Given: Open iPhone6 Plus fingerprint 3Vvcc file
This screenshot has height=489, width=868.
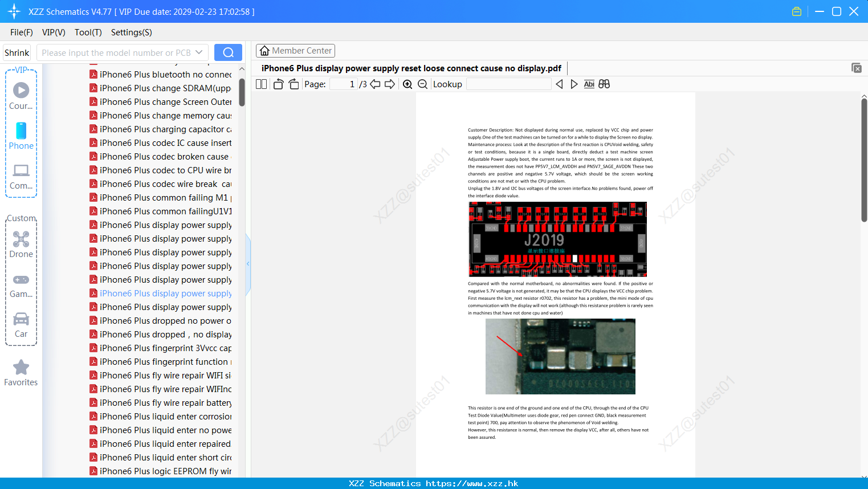Looking at the screenshot, I should 161,348.
